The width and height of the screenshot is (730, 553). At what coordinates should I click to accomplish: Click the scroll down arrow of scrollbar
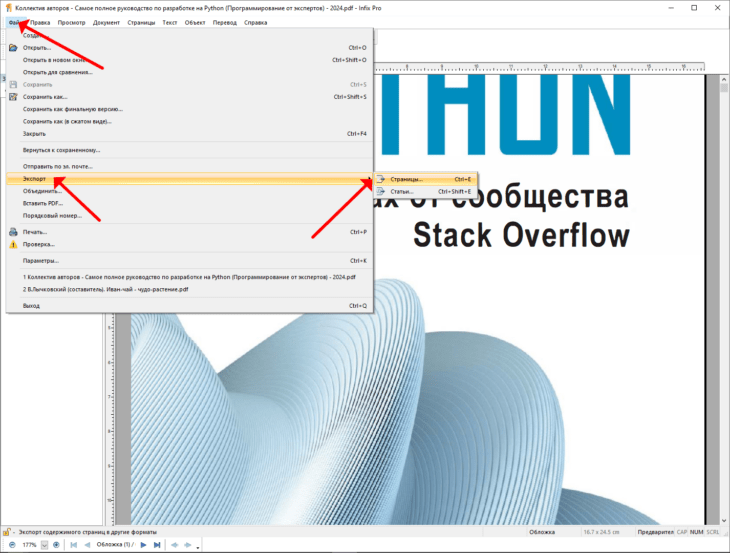[x=724, y=521]
